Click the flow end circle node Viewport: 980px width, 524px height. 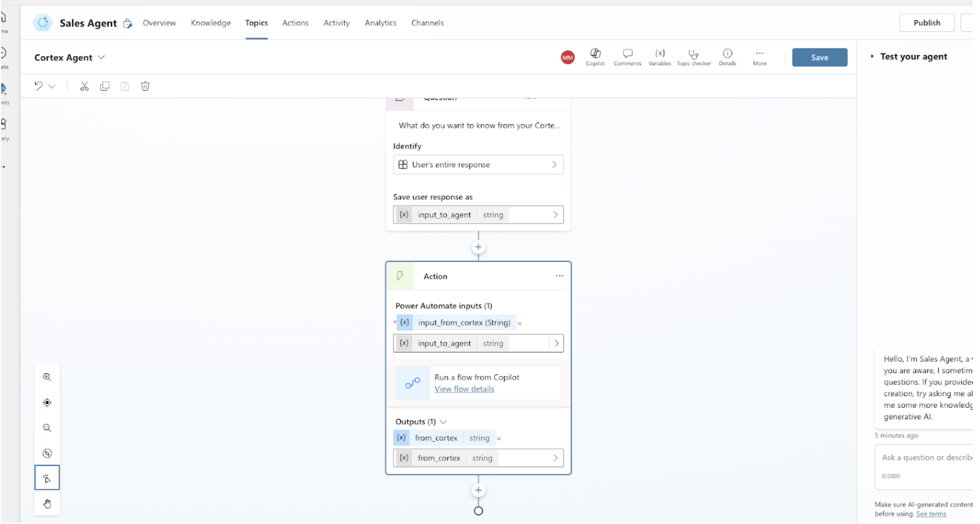pos(478,511)
